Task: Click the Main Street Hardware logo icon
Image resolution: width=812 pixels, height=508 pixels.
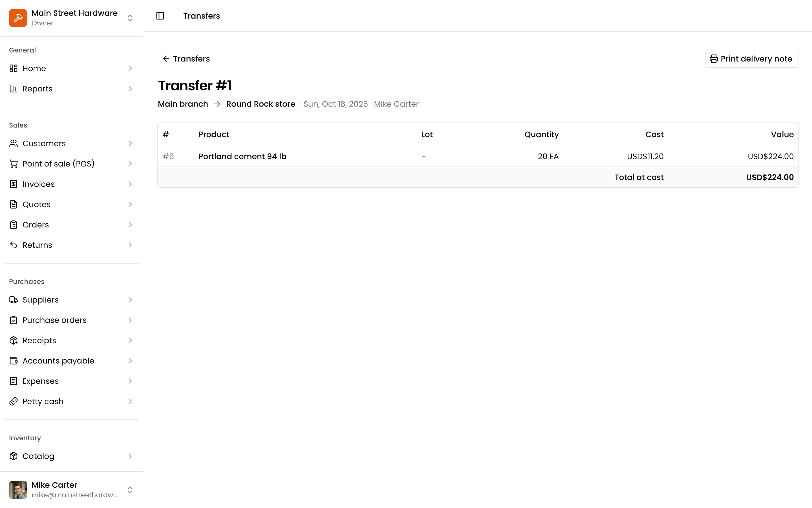Action: pos(18,18)
